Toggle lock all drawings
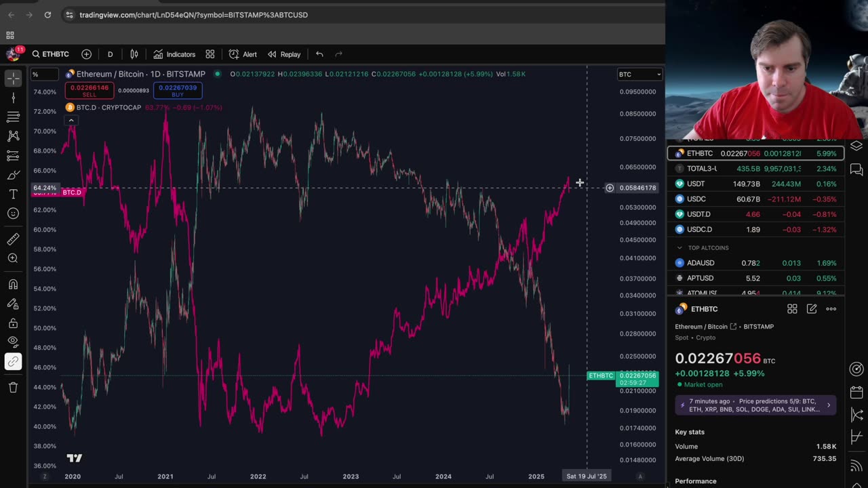 click(13, 323)
